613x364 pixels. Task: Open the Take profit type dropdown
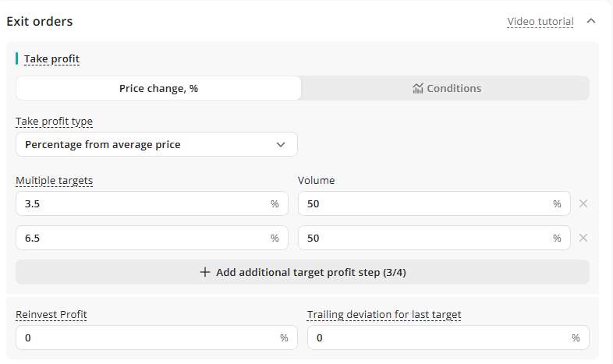click(x=156, y=144)
